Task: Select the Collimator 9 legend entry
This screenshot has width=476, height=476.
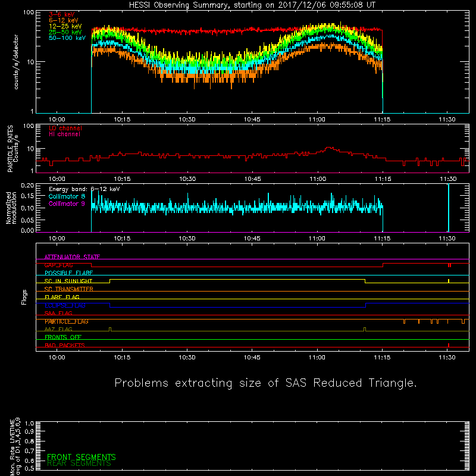Action: click(x=67, y=203)
